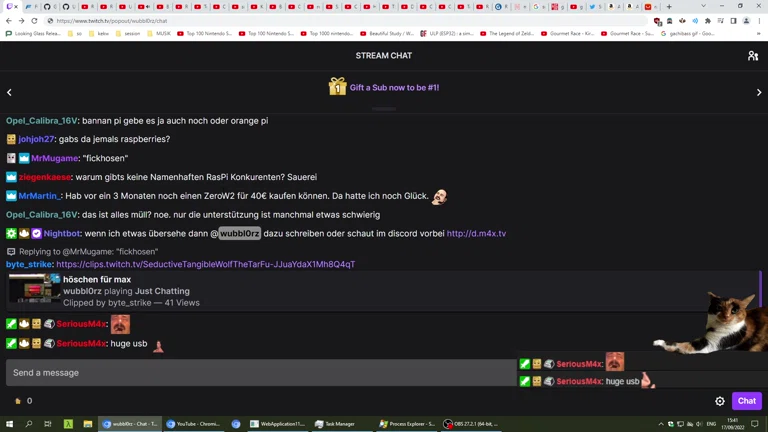Open the chat users list icon
Image resolution: width=768 pixels, height=432 pixels.
753,56
